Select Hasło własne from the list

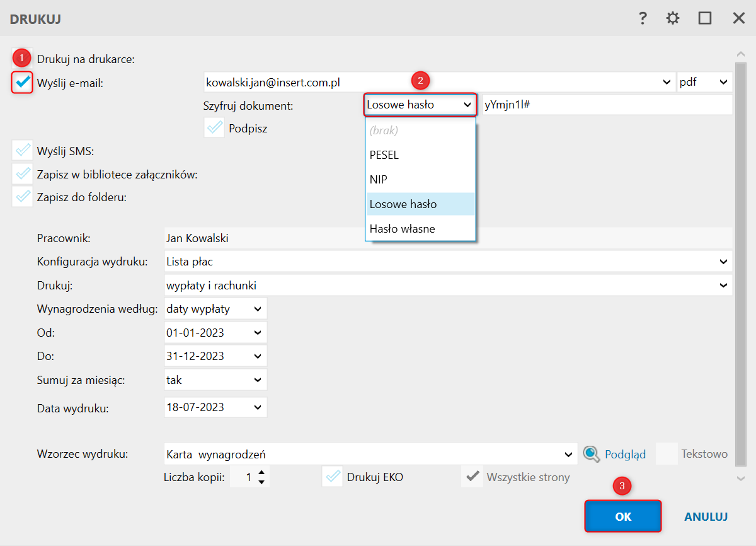pos(420,228)
